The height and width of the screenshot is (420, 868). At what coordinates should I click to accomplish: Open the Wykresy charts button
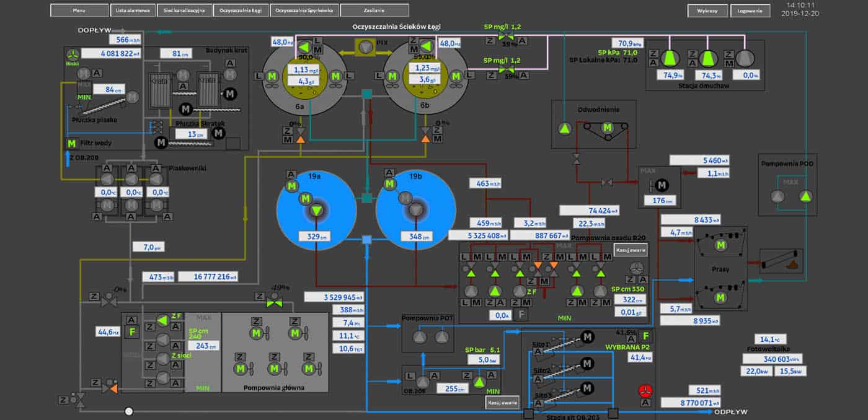707,11
